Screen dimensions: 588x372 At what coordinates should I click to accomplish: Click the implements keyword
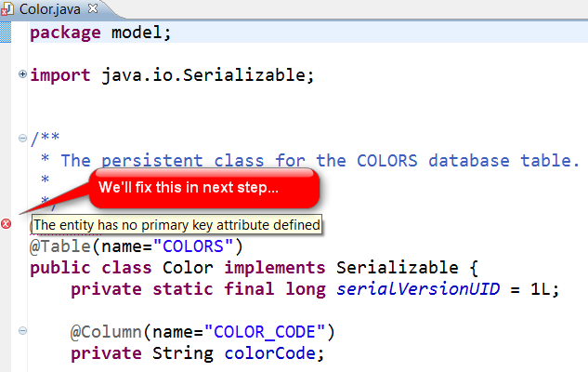click(279, 268)
